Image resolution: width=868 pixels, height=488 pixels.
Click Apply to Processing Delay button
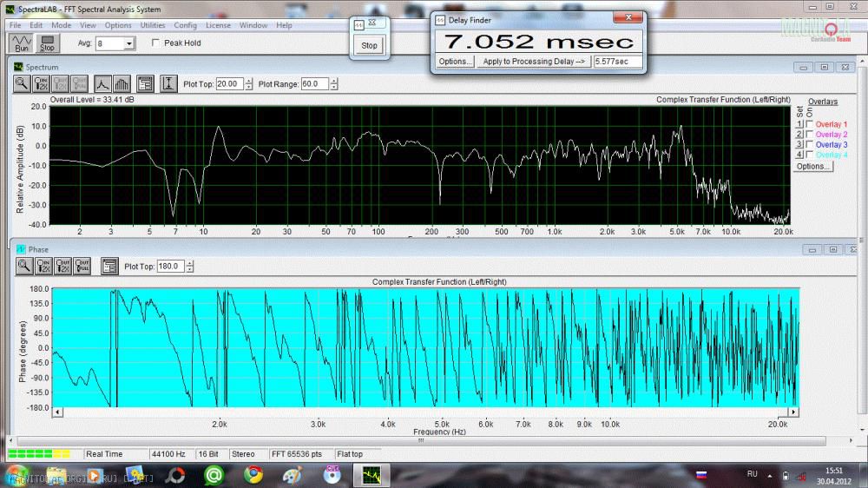coord(534,62)
